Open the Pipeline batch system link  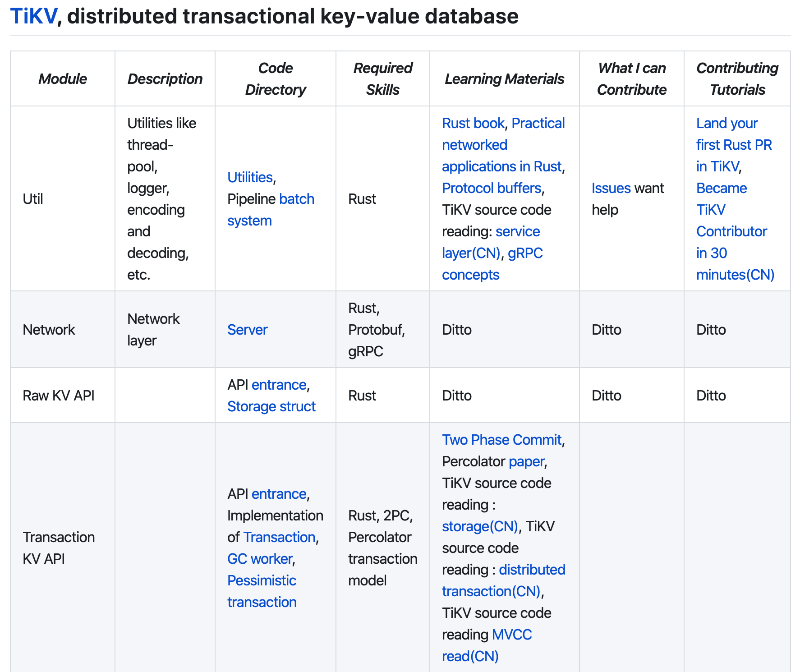tap(296, 199)
